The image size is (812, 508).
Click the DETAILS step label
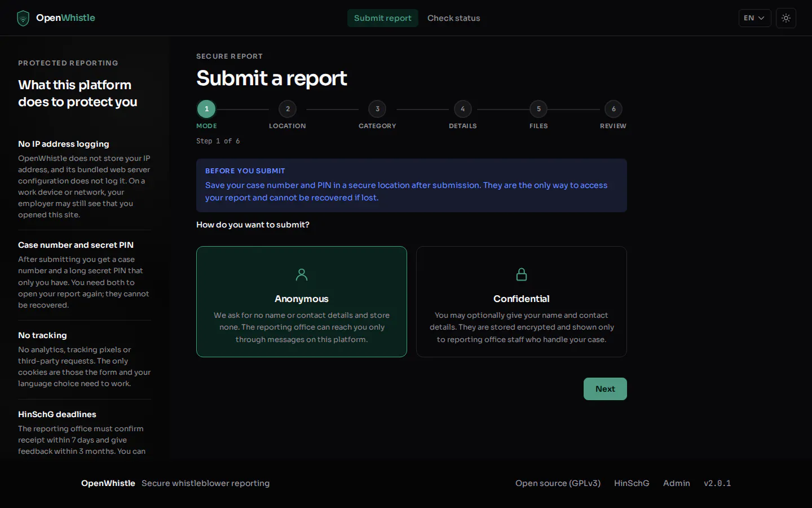[463, 126]
